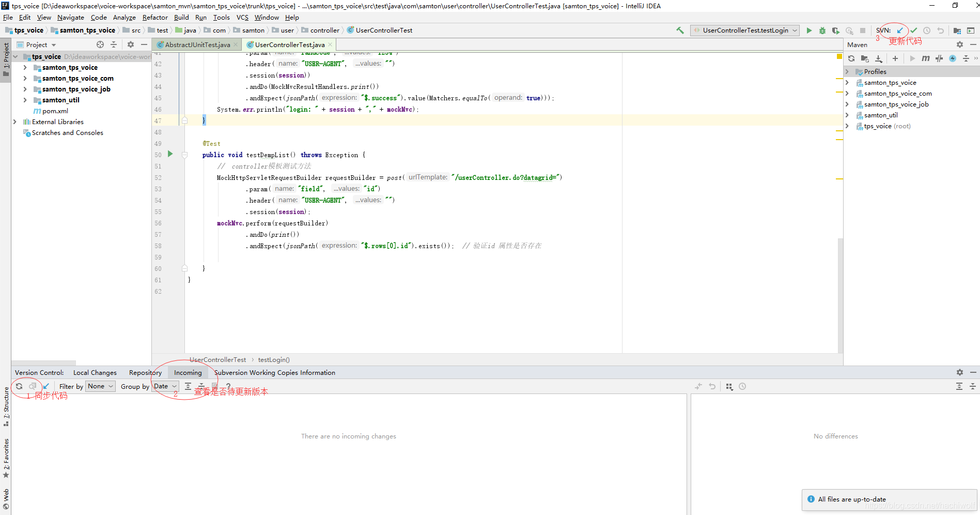Open the VCS menu

coord(242,18)
